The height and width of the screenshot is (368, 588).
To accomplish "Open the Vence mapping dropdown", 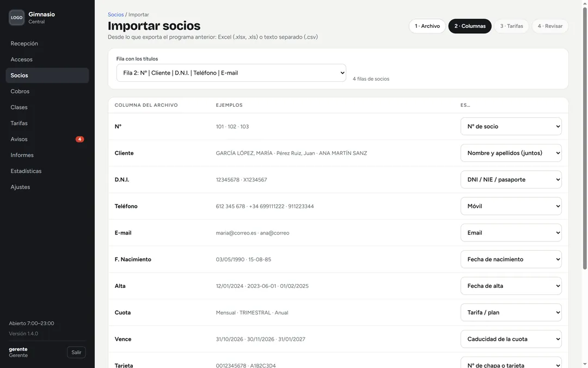I will tap(511, 339).
